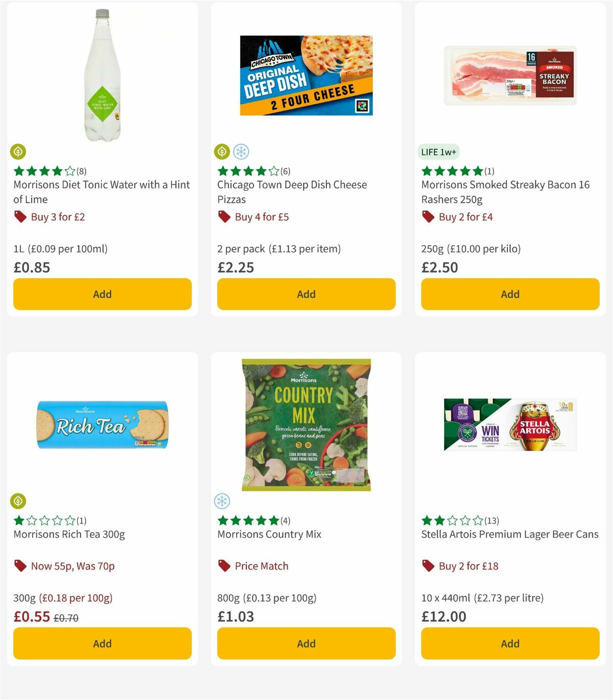Open the Morrisons Country Mix product title
This screenshot has width=613, height=700.
pos(269,534)
